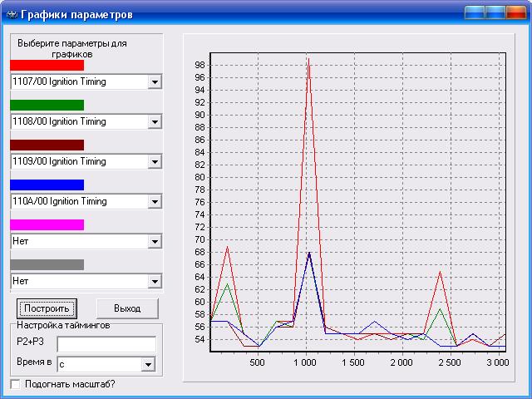Expand the Время в units dropdown
Viewport: 532px width, 399px height.
tap(148, 364)
